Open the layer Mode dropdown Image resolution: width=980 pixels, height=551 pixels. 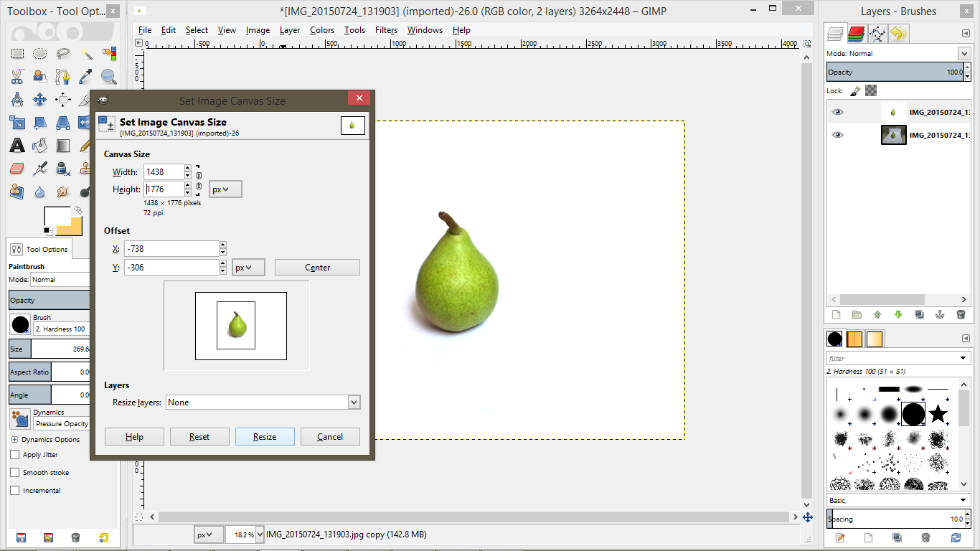tap(963, 53)
